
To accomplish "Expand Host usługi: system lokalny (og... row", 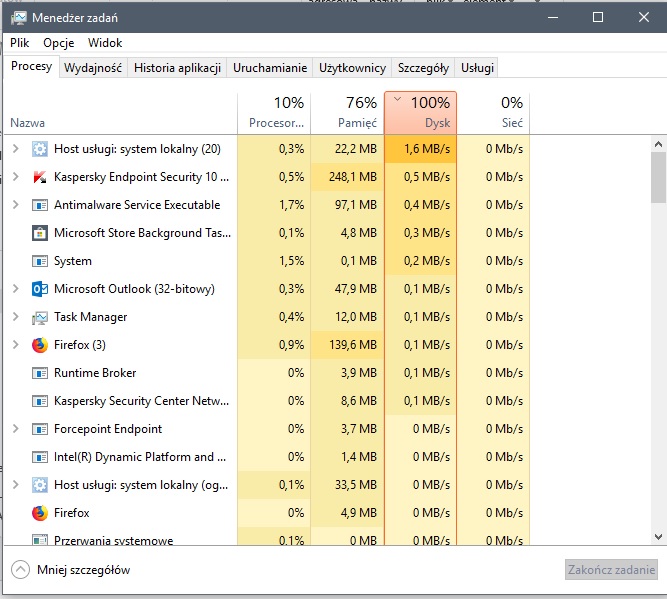I will (16, 485).
